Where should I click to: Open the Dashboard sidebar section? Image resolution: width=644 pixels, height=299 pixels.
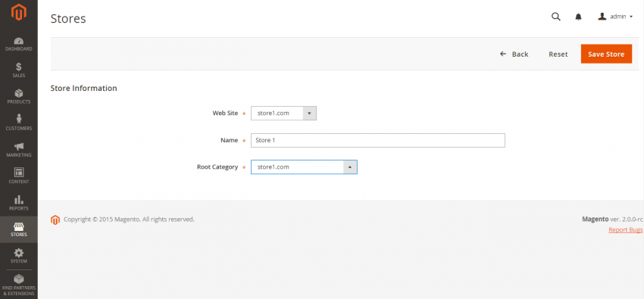pos(18,45)
